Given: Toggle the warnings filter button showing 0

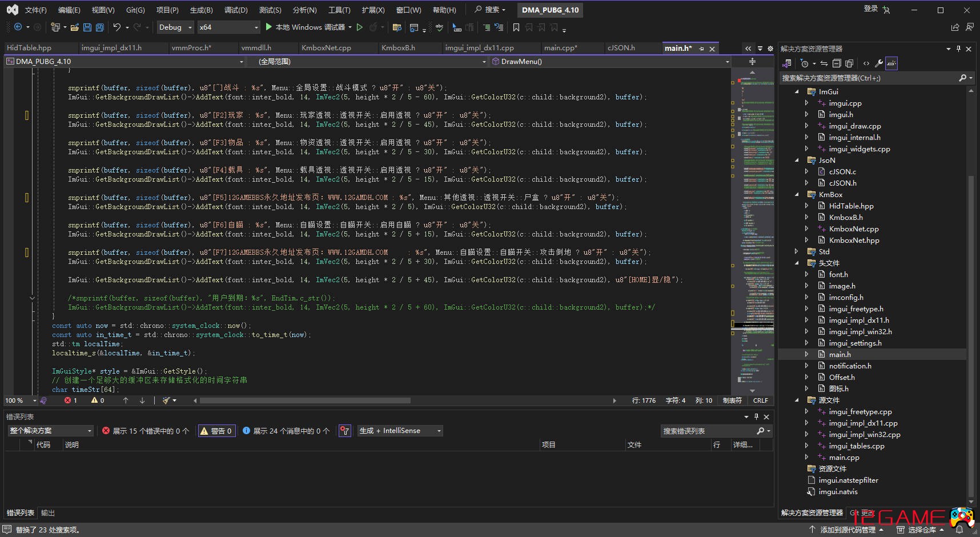Looking at the screenshot, I should coord(216,431).
